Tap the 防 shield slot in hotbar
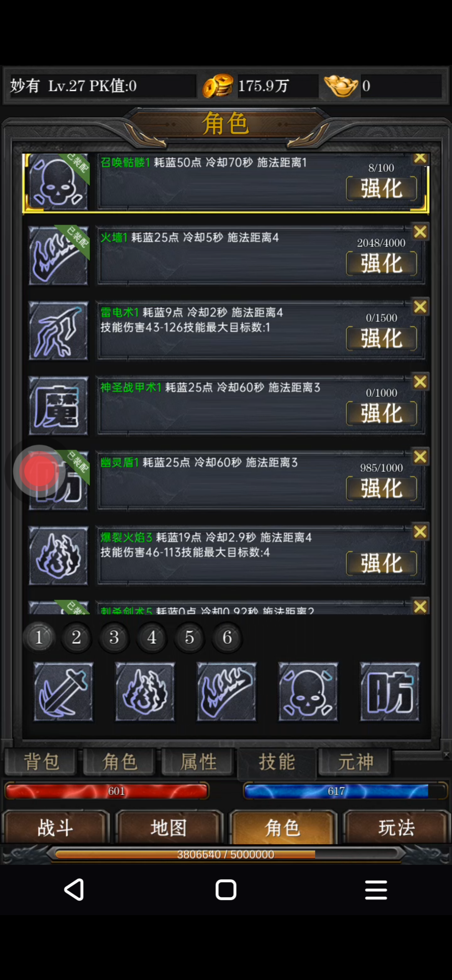Viewport: 452px width, 980px height. click(x=390, y=691)
